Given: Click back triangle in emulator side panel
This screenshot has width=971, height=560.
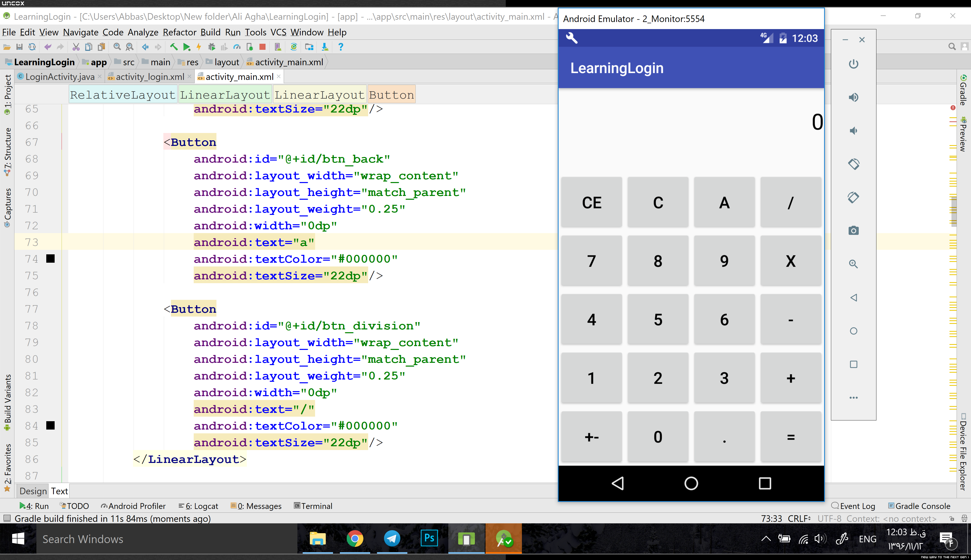Looking at the screenshot, I should tap(853, 298).
